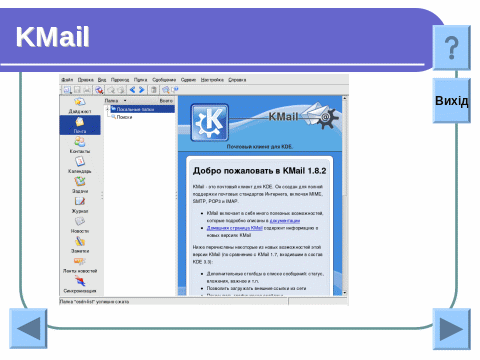Select the Локальные папки folder row
Screen dimensions: 480x360
click(142, 109)
